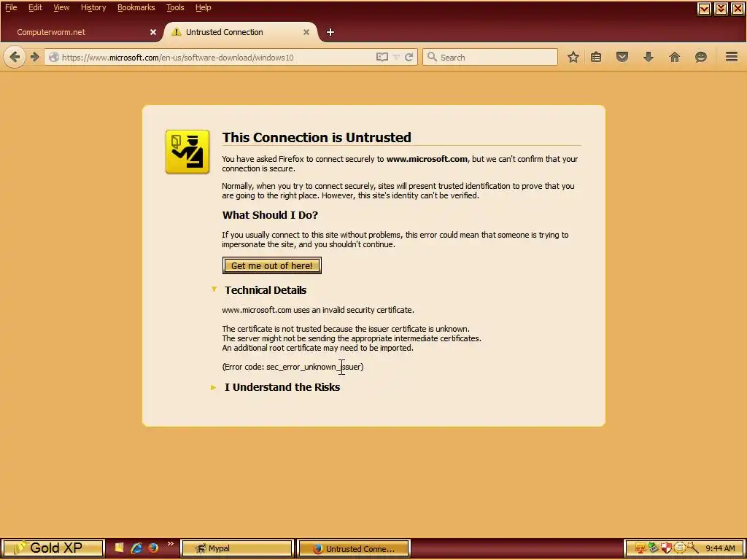Close the Computerworm.net tab
The width and height of the screenshot is (747, 560).
tap(153, 32)
